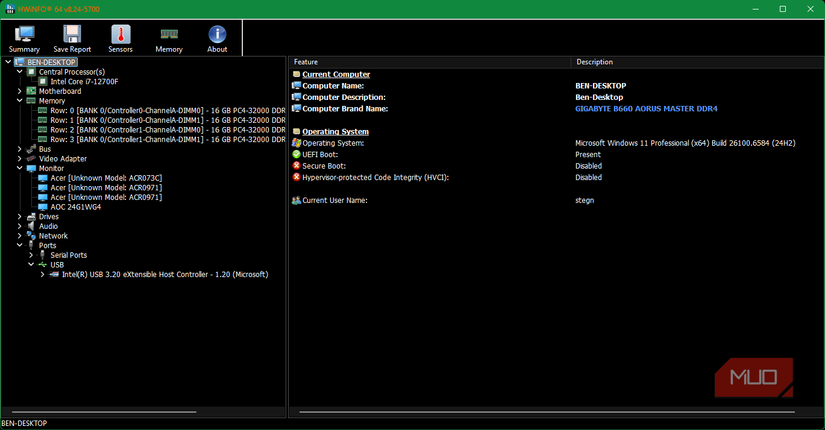Click the Current User Name users icon
The image size is (825, 430).
[296, 200]
